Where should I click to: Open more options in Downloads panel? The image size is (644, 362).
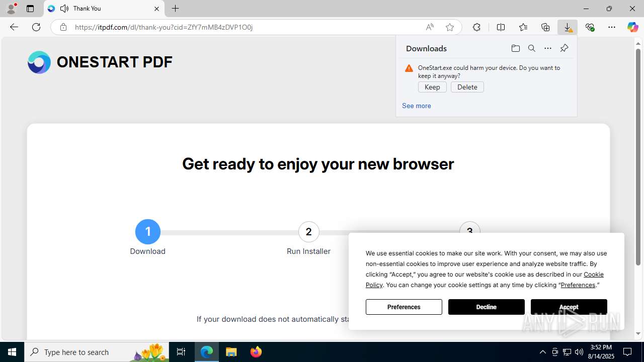[548, 48]
